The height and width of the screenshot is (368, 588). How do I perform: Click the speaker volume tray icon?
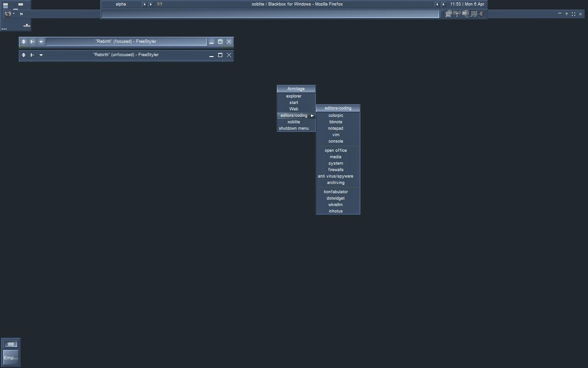481,14
